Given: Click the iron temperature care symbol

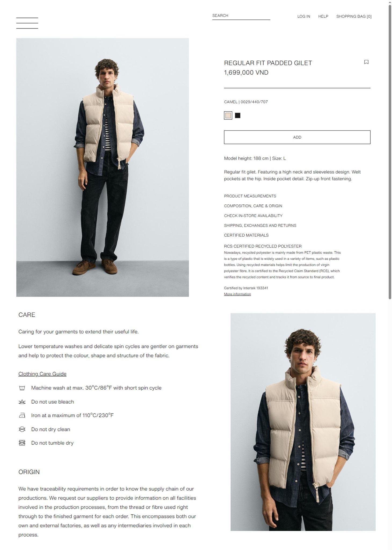Looking at the screenshot, I should click(x=22, y=415).
